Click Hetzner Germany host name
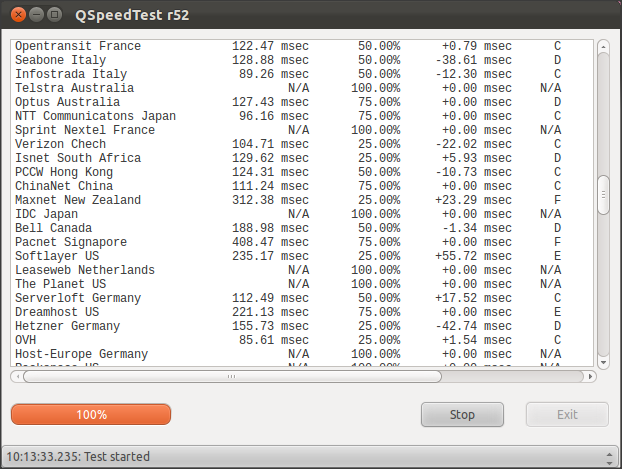Viewport: 622px width, 469px height. tap(67, 326)
